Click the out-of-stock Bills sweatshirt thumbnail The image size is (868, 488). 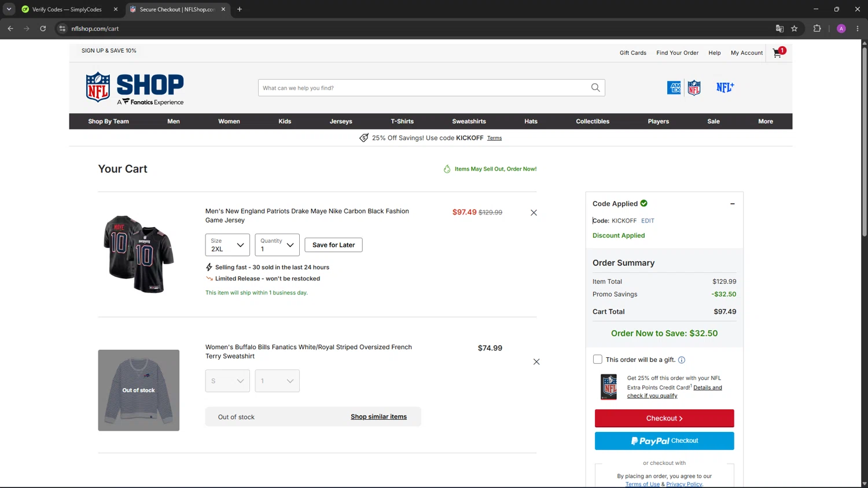tap(139, 390)
